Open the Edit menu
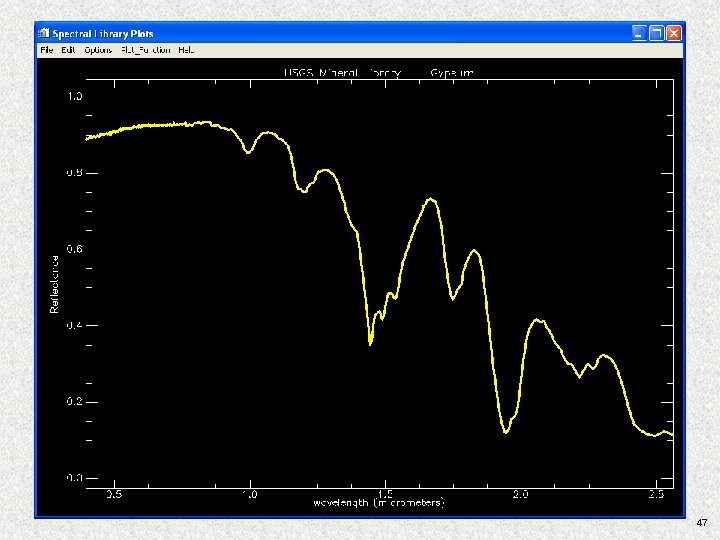This screenshot has height=540, width=720. pyautogui.click(x=68, y=50)
